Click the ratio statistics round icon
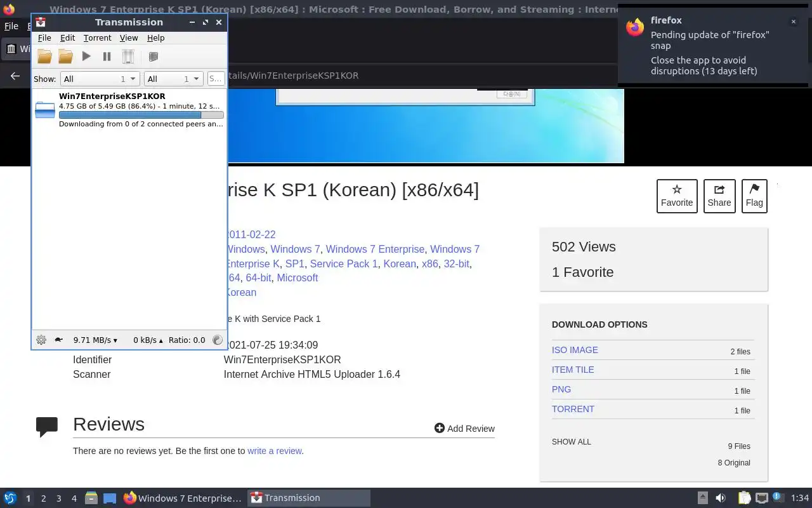 pyautogui.click(x=218, y=340)
